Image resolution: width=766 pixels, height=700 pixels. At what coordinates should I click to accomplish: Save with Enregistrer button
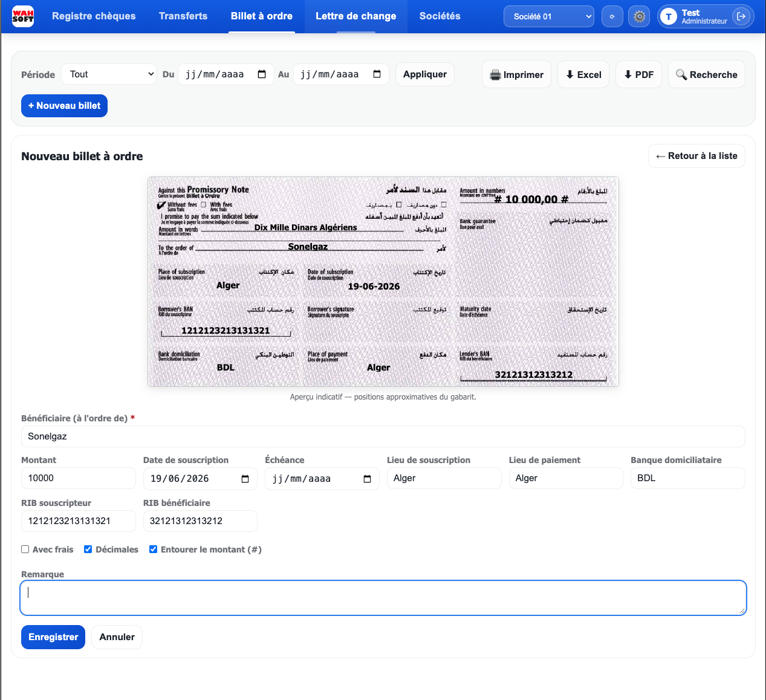point(53,637)
